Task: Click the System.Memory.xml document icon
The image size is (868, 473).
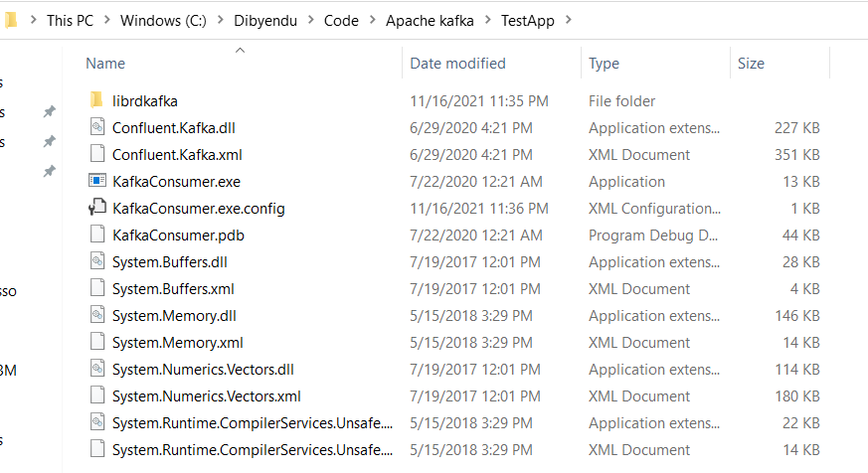Action: (x=97, y=342)
